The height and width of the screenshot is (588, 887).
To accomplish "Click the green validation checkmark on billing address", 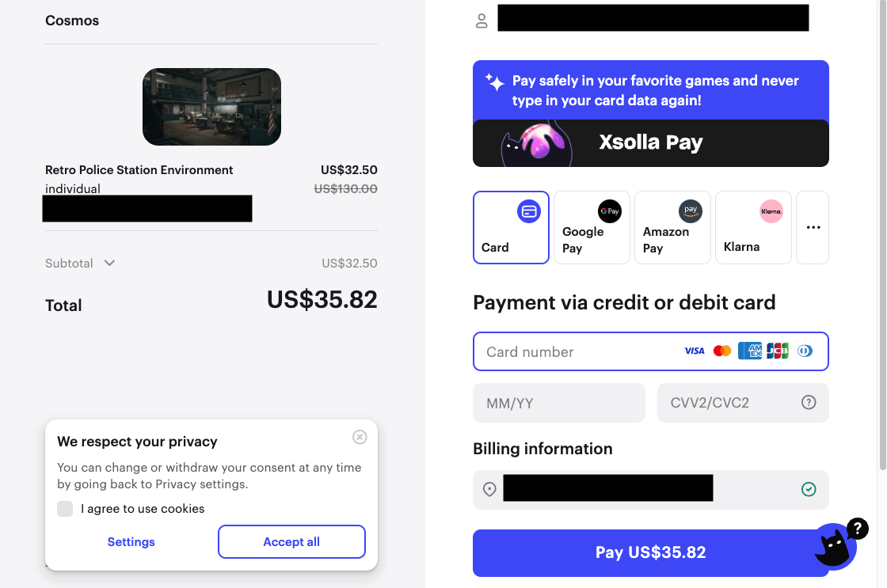I will pyautogui.click(x=809, y=489).
